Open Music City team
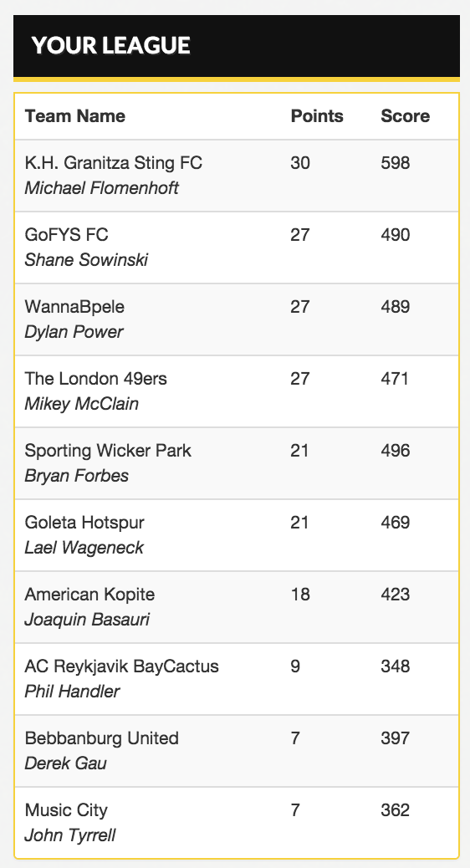470x868 pixels. 66,810
